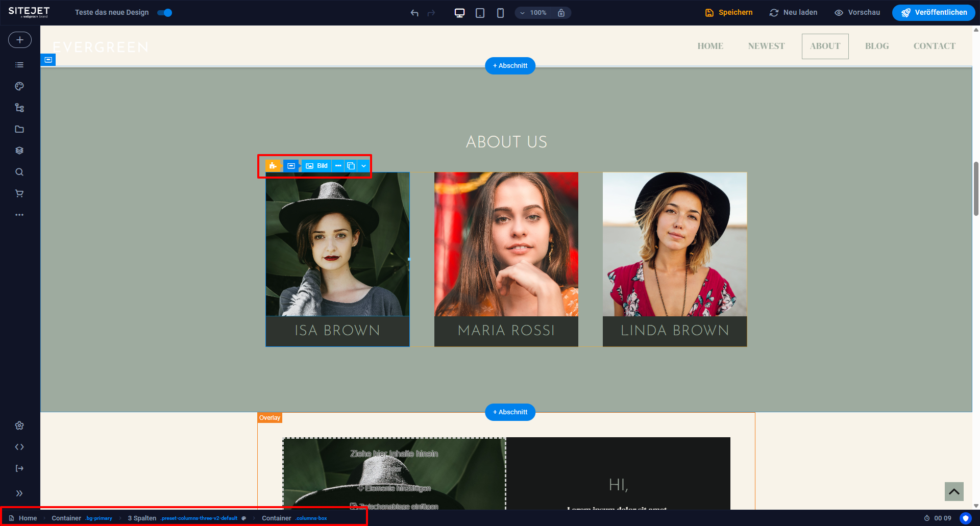Open the NEWEST navigation item
Viewport: 980px width, 526px height.
click(x=766, y=46)
